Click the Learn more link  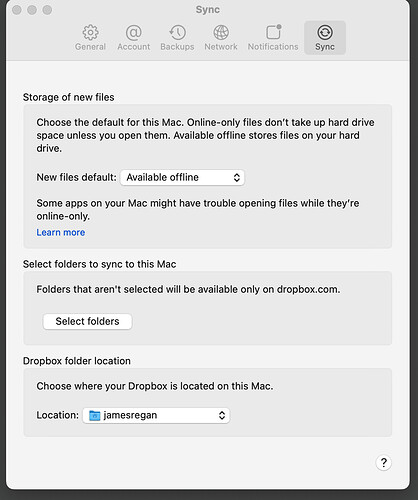61,232
